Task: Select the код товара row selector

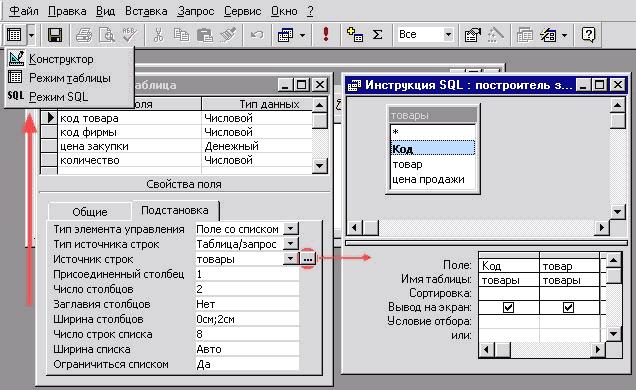Action: tap(49, 118)
